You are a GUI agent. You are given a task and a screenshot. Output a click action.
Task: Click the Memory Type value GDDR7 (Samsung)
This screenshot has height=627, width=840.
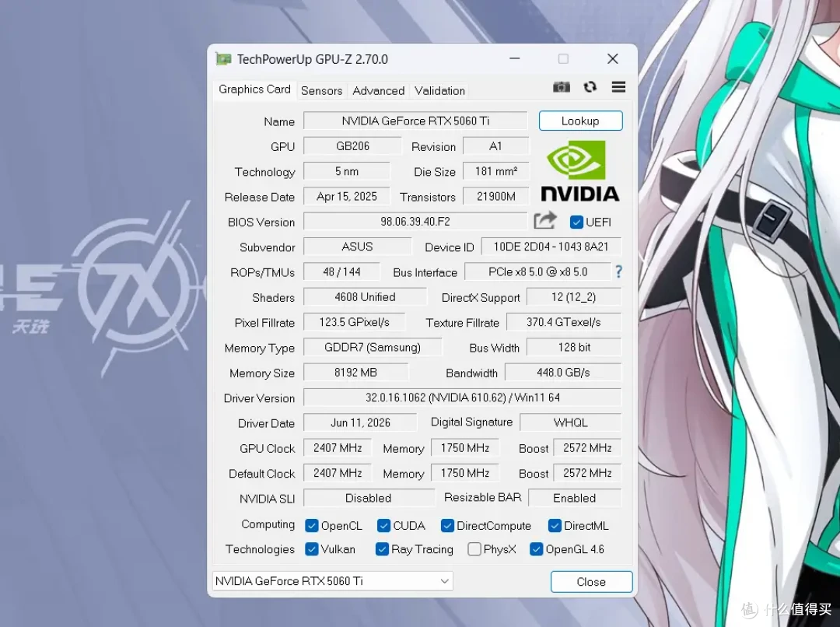[x=373, y=347]
